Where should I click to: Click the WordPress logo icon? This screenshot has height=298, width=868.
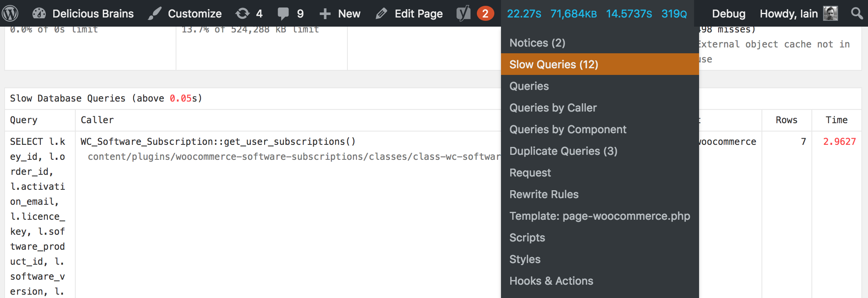[x=10, y=13]
